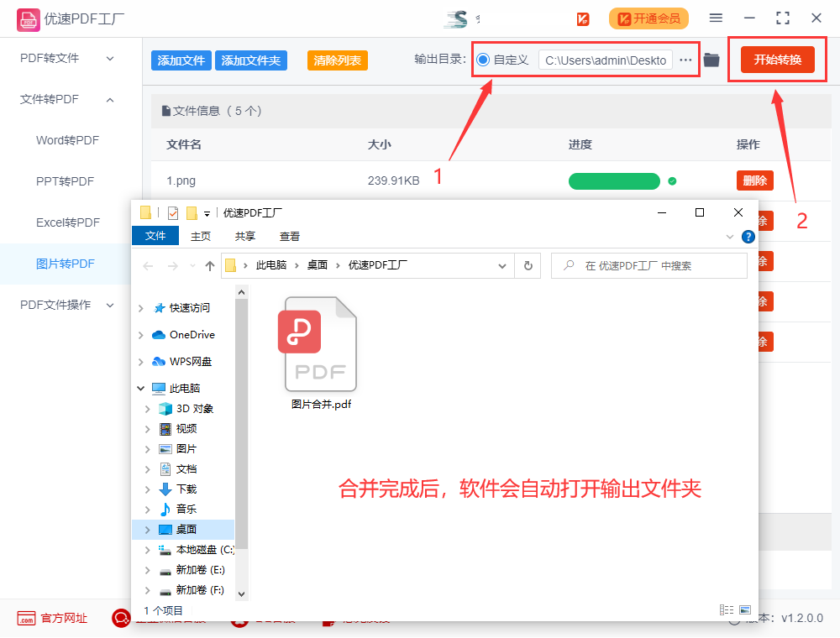This screenshot has width=840, height=638.
Task: Click the three-dot browse output path button
Action: (686, 60)
